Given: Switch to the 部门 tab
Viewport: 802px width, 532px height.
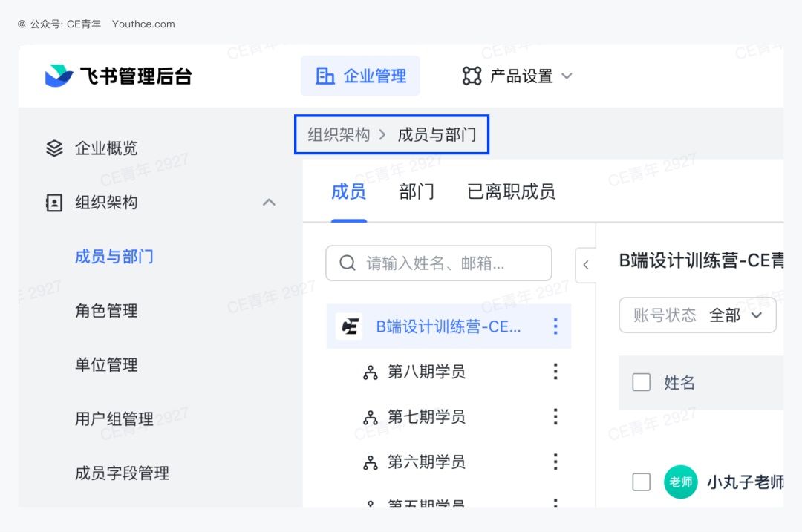Looking at the screenshot, I should coord(417,191).
